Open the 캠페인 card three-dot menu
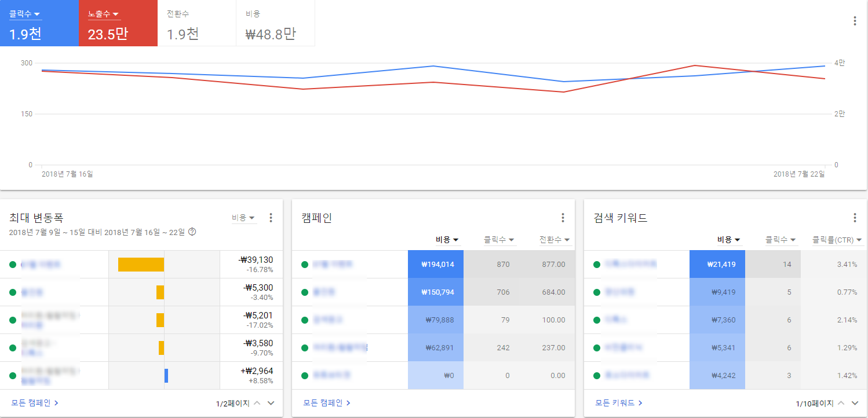 pos(563,217)
